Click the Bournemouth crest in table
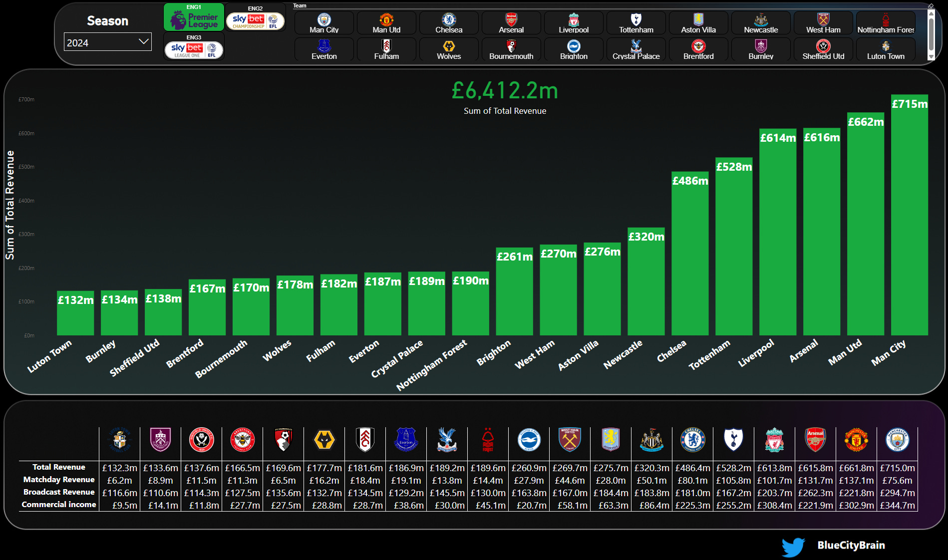 pos(284,440)
